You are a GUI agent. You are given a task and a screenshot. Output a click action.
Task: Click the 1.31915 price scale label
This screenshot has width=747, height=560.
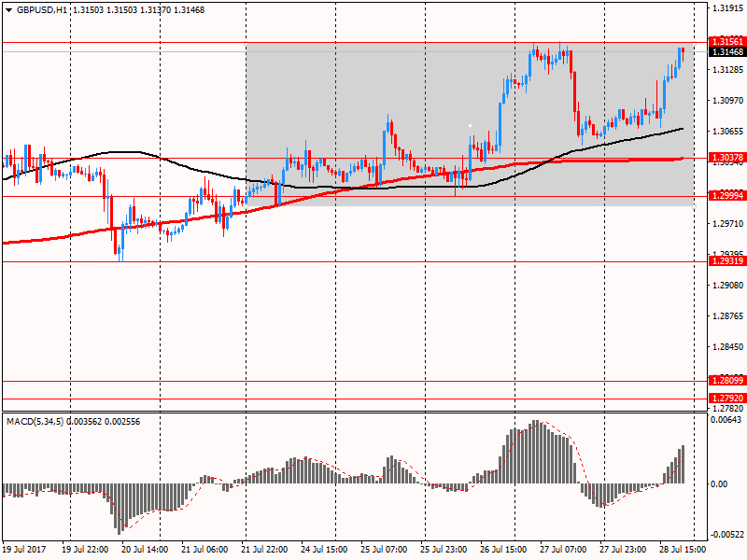(x=727, y=8)
